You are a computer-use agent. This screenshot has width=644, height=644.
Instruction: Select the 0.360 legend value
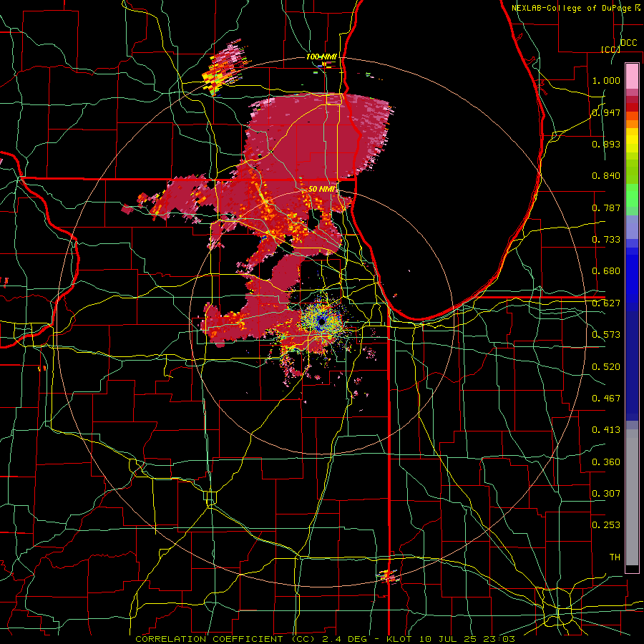point(606,462)
